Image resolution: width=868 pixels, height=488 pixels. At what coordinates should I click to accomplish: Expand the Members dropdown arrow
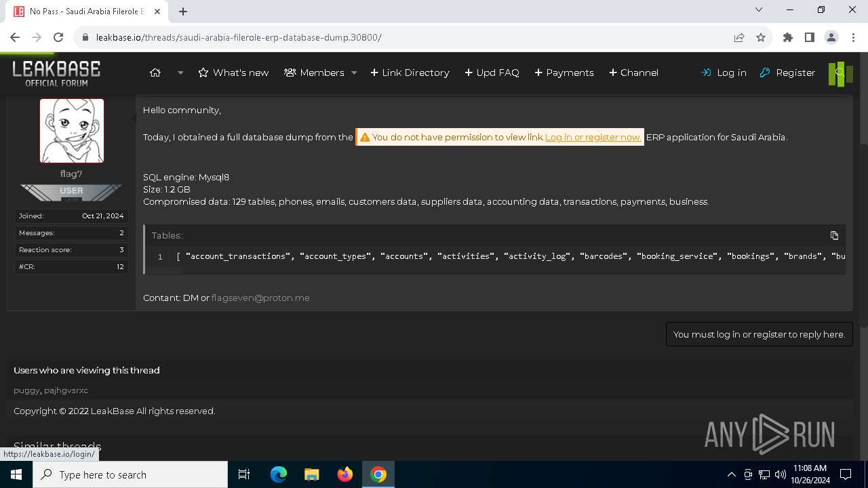354,73
